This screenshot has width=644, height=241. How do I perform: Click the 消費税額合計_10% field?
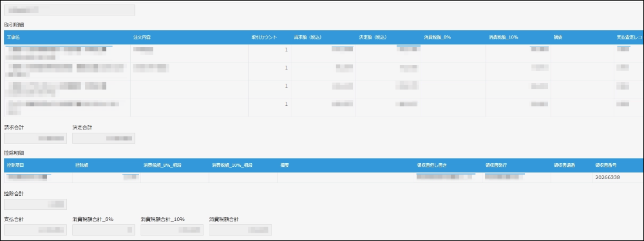click(172, 230)
